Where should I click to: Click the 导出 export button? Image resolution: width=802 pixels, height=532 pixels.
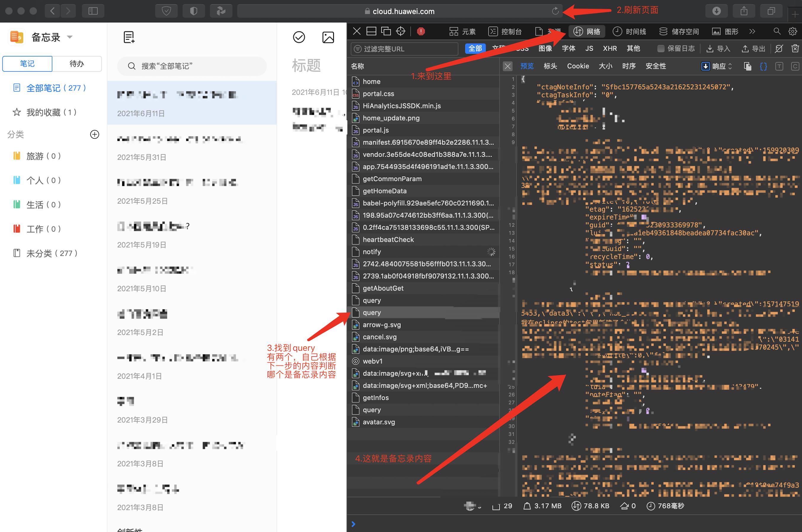[x=753, y=49]
